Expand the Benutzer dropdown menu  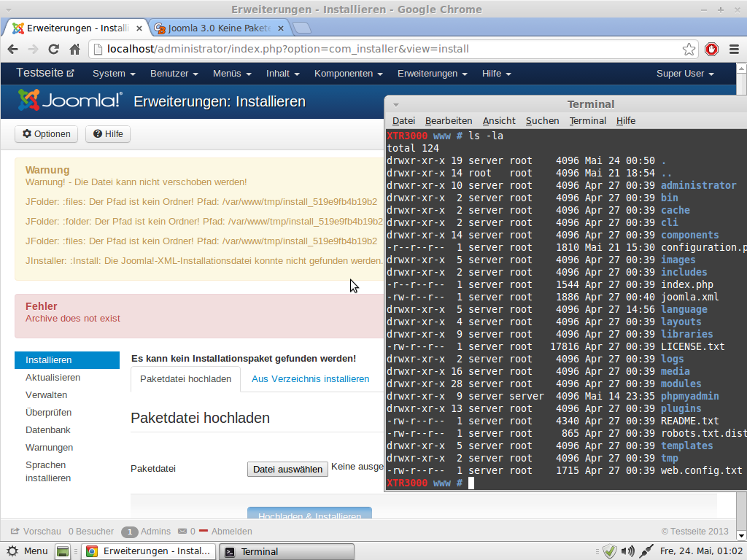point(174,74)
